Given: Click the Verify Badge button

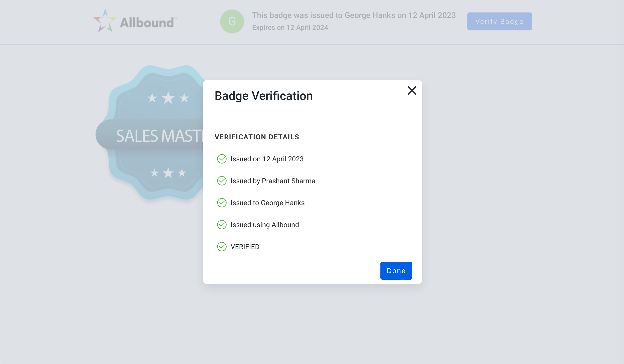Looking at the screenshot, I should 499,21.
